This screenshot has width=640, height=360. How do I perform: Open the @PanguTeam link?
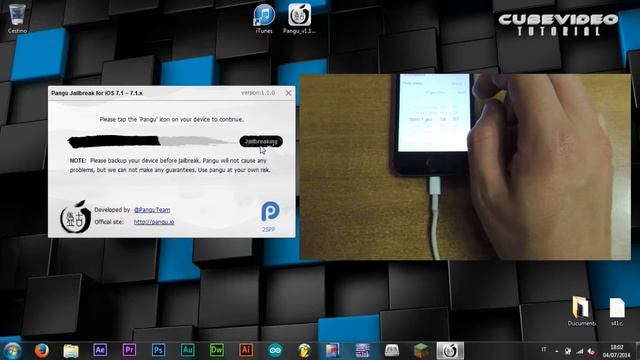pos(152,210)
